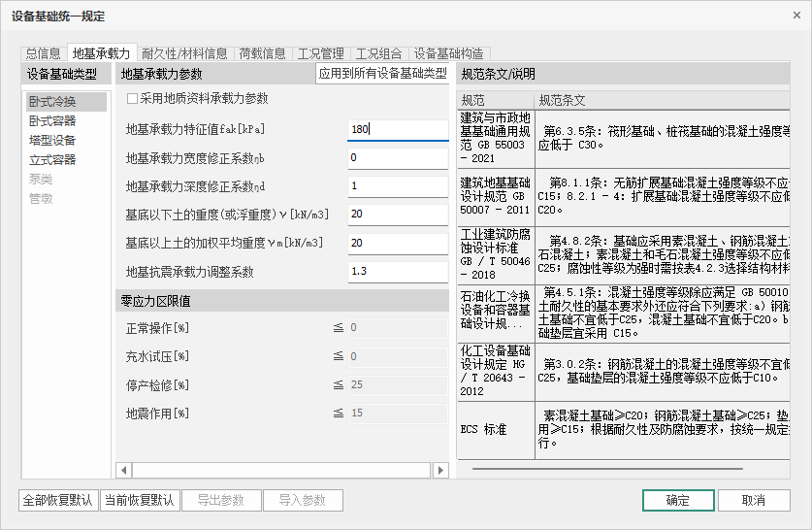812x530 pixels.
Task: Switch to the 工况管理 tab
Action: [x=320, y=53]
